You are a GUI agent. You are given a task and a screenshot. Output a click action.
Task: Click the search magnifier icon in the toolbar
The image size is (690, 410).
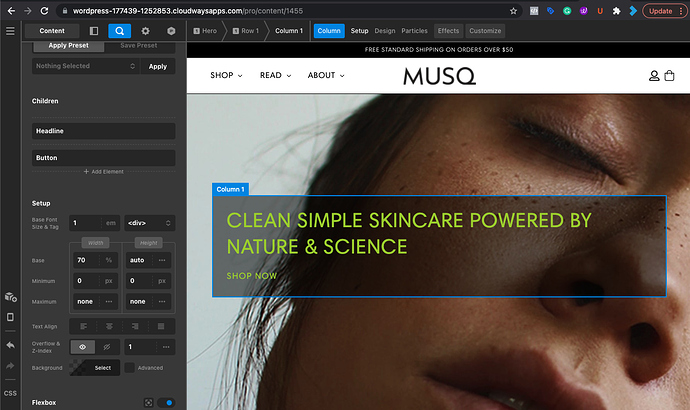coord(119,31)
